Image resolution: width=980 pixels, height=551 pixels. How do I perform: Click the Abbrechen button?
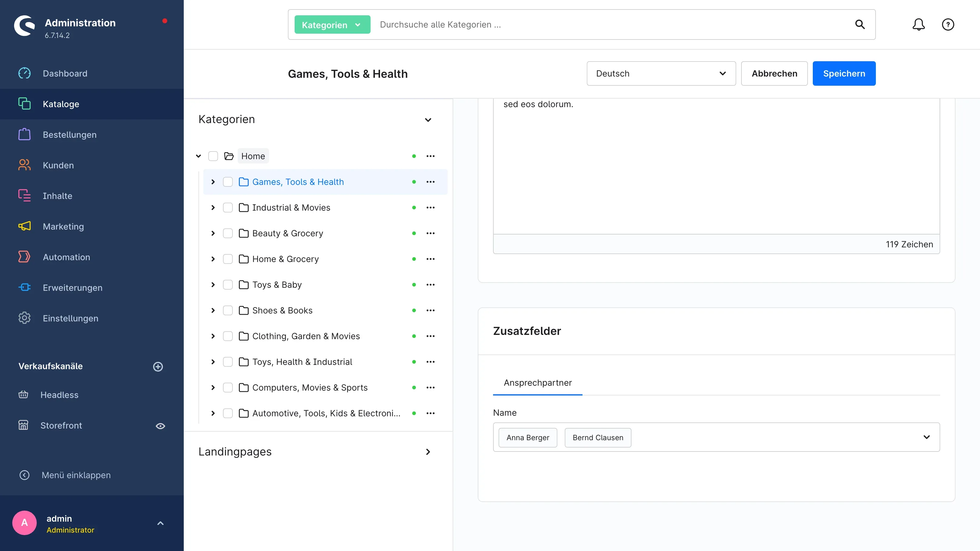click(x=774, y=73)
